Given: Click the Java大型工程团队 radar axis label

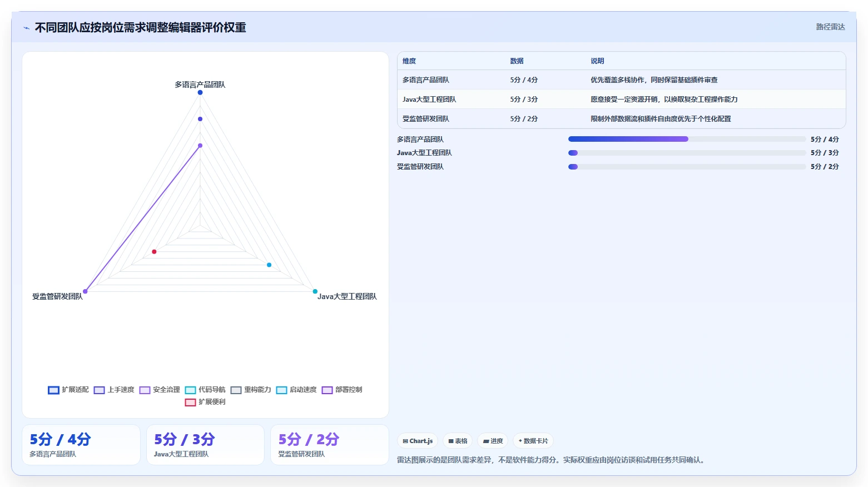Looking at the screenshot, I should (347, 296).
